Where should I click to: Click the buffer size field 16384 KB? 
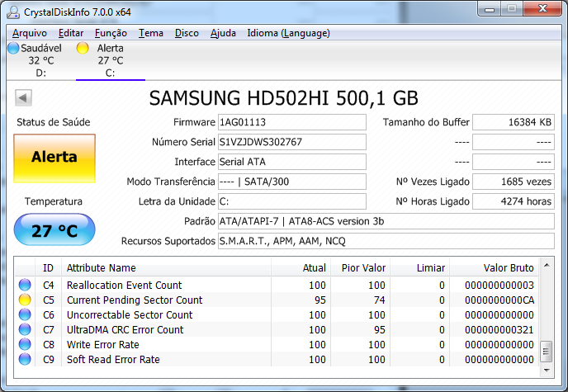click(x=514, y=122)
